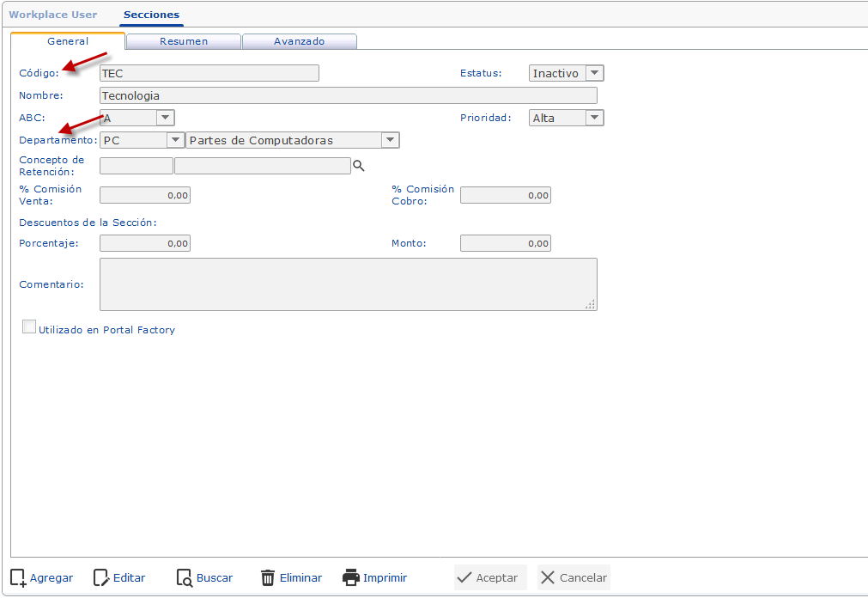Select the Porcentaje discount input field
868x598 pixels.
145,243
